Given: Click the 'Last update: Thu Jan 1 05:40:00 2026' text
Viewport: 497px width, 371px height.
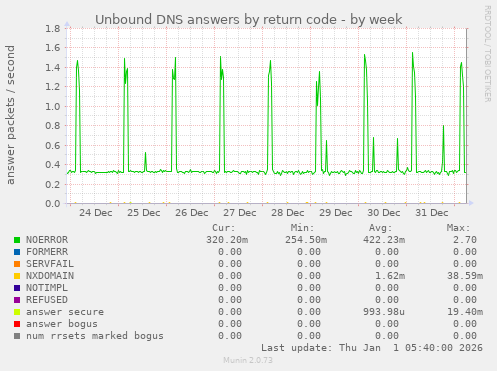Looking at the screenshot, I should 372,348.
